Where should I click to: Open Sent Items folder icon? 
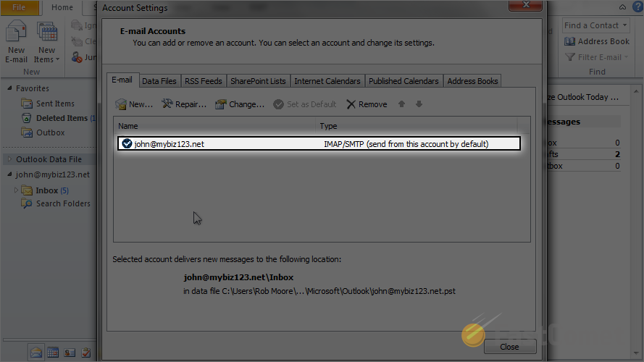click(x=27, y=104)
